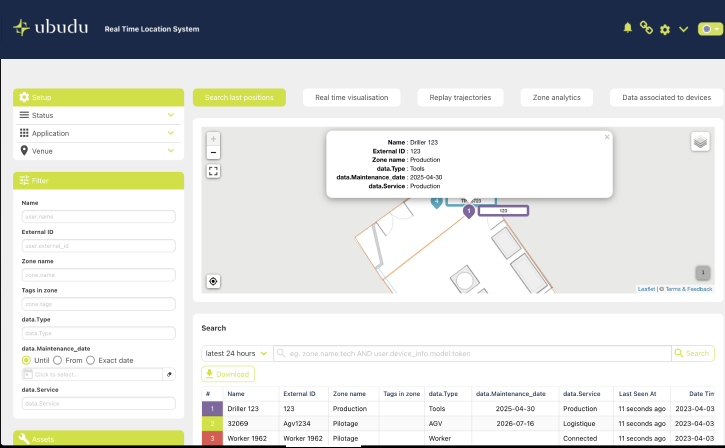Expand the Venue section
Viewport: 725px width, 448px height.
(x=98, y=151)
